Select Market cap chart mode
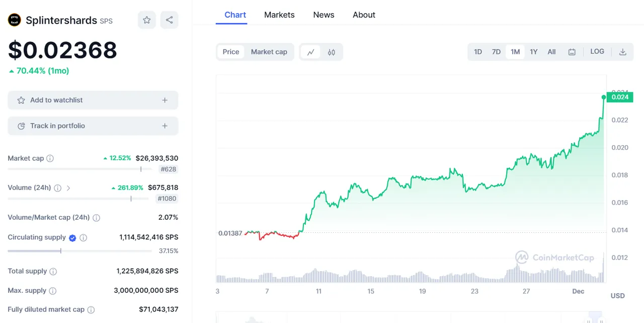644x323 pixels. click(269, 52)
